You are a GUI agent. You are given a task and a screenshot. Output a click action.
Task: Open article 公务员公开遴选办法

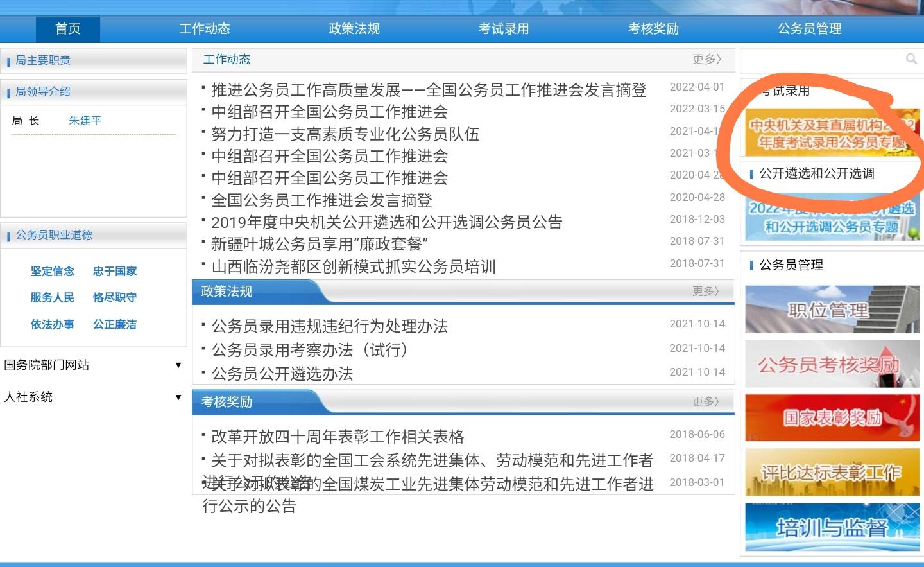tap(282, 374)
